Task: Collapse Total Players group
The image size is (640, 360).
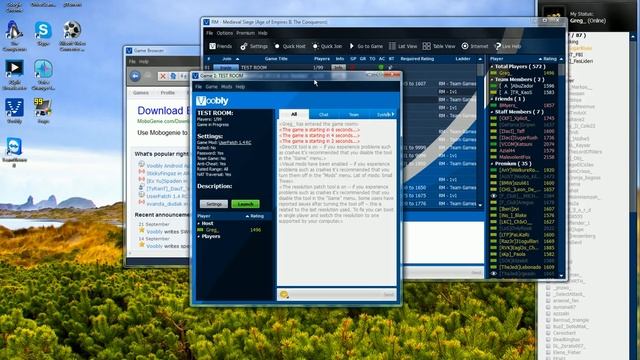Action: point(492,67)
